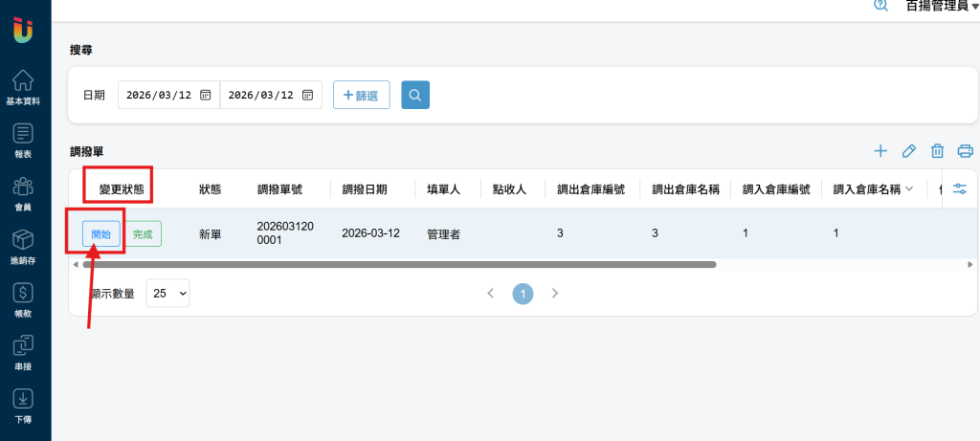980x441 pixels.
Task: Open the 進銷存 sidebar menu
Action: click(24, 246)
